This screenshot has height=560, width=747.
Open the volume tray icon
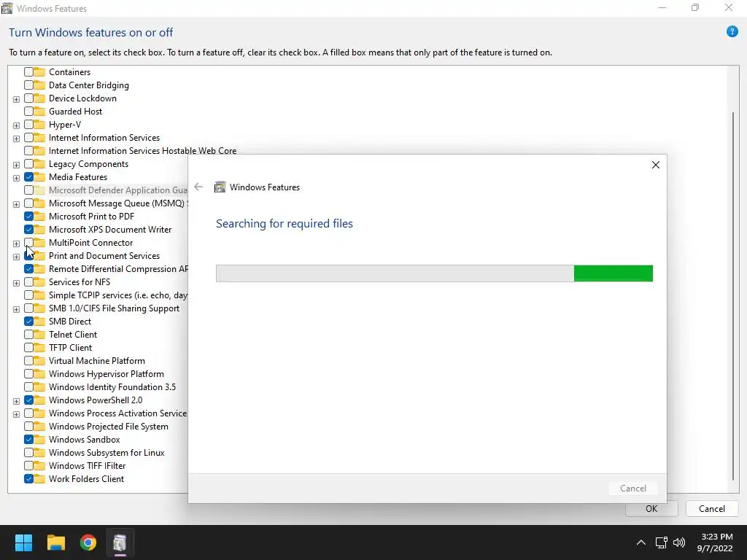click(x=679, y=542)
